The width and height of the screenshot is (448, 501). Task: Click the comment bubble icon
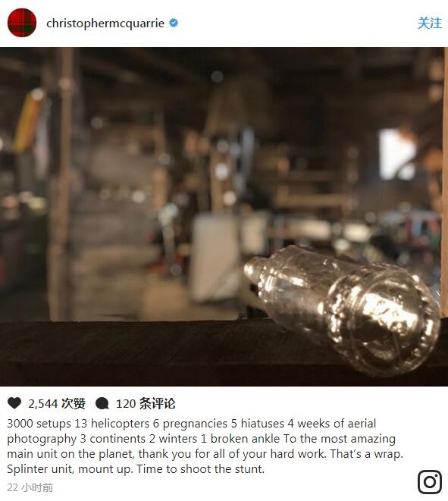(102, 403)
